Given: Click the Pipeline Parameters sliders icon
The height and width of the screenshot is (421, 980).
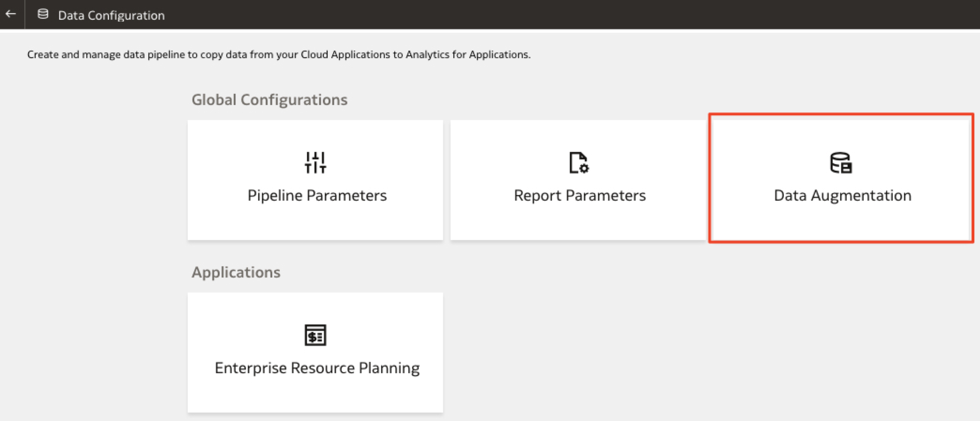Looking at the screenshot, I should 315,162.
